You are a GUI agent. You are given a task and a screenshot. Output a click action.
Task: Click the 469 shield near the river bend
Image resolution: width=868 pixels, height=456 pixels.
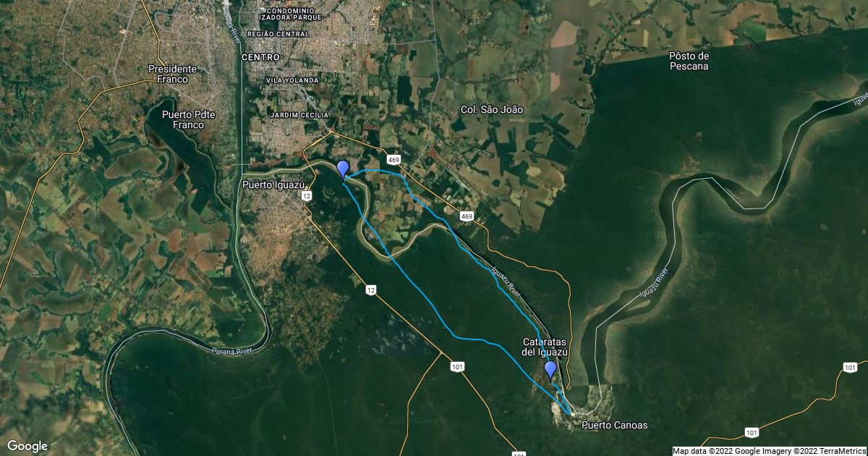point(393,159)
